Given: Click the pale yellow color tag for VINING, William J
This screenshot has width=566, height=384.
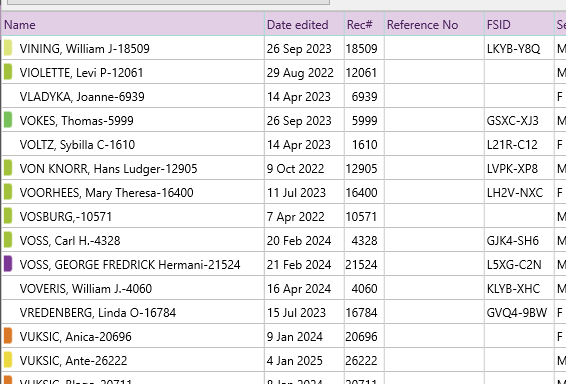Looking at the screenshot, I should click(x=8, y=48).
